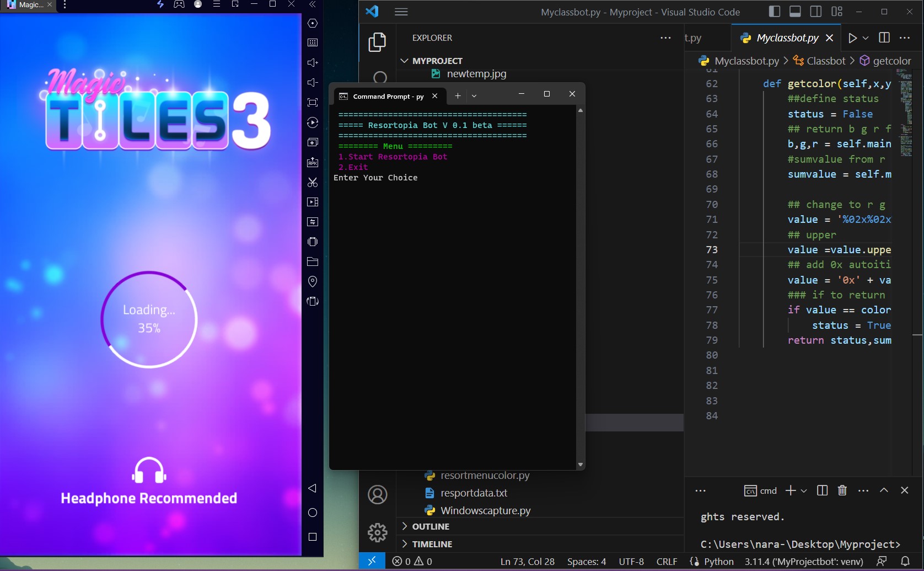Open Explorer views more actions ellipsis
This screenshot has width=924, height=571.
click(x=665, y=38)
